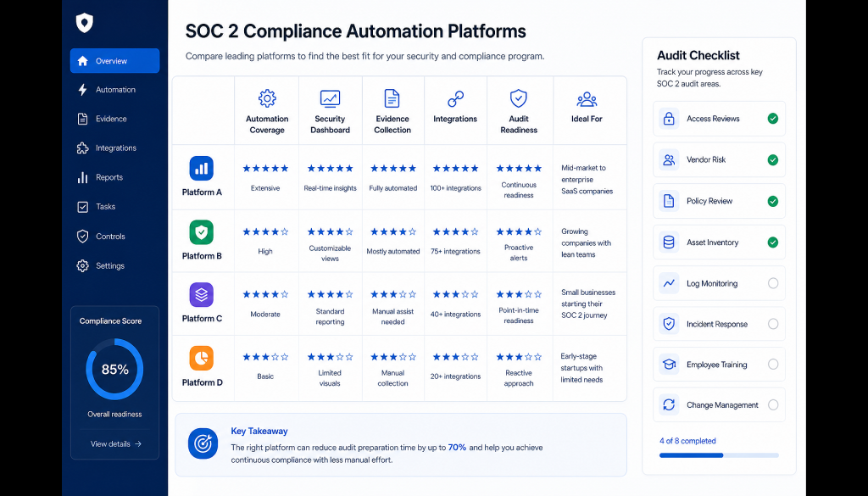This screenshot has height=496, width=868.
Task: Mark Log Monitoring as complete
Action: 773,283
